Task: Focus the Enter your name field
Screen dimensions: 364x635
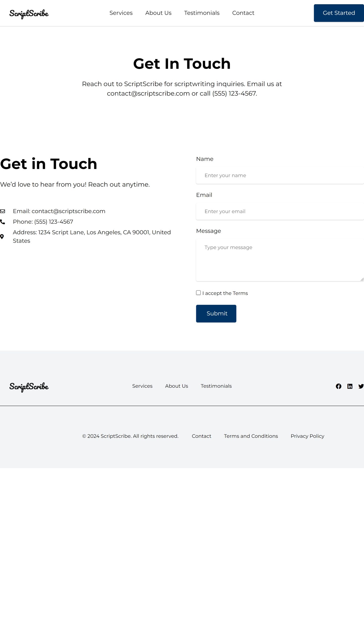Action: click(x=279, y=176)
